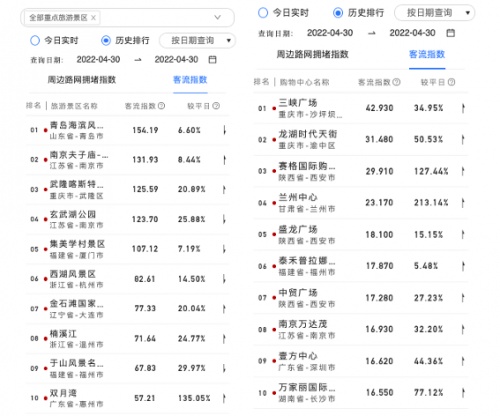The image size is (500, 416).
Task: Click the trend arrow for 双月湾 row
Action: 224,398
